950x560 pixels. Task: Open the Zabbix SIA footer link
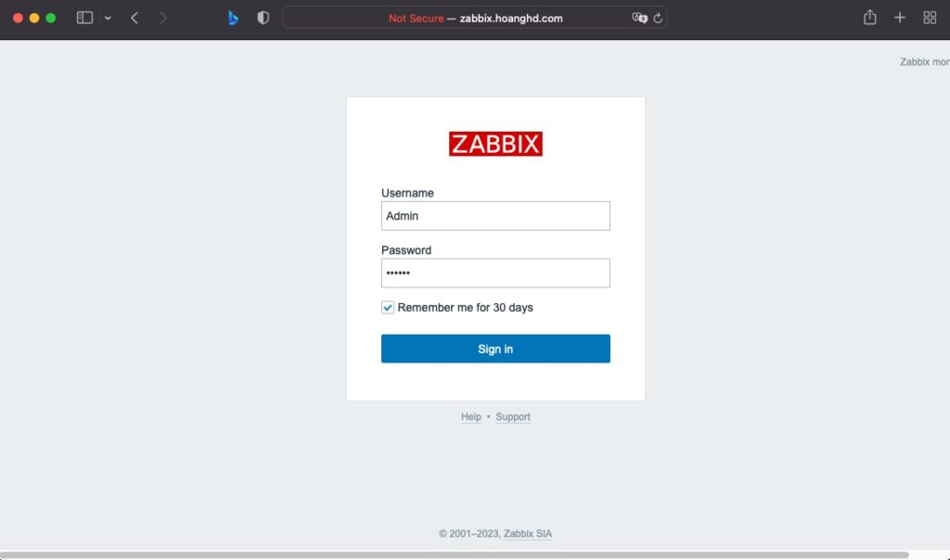528,533
